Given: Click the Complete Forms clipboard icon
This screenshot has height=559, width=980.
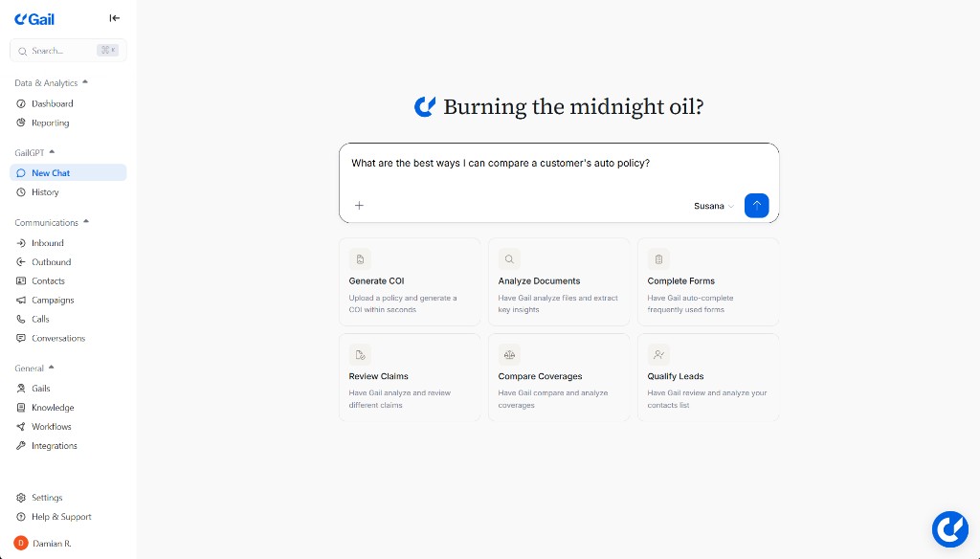Looking at the screenshot, I should 658,258.
